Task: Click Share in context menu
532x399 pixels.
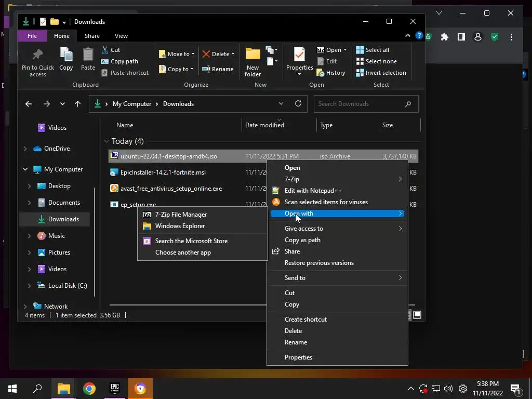Action: pos(337,251)
